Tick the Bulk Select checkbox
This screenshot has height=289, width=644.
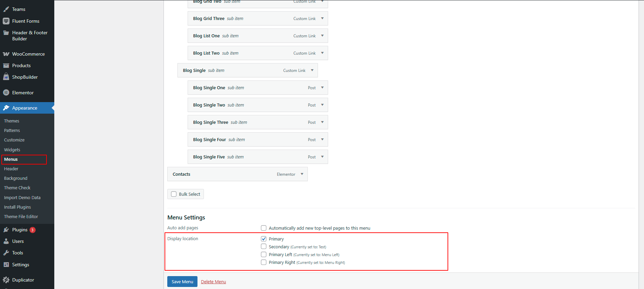coord(174,194)
